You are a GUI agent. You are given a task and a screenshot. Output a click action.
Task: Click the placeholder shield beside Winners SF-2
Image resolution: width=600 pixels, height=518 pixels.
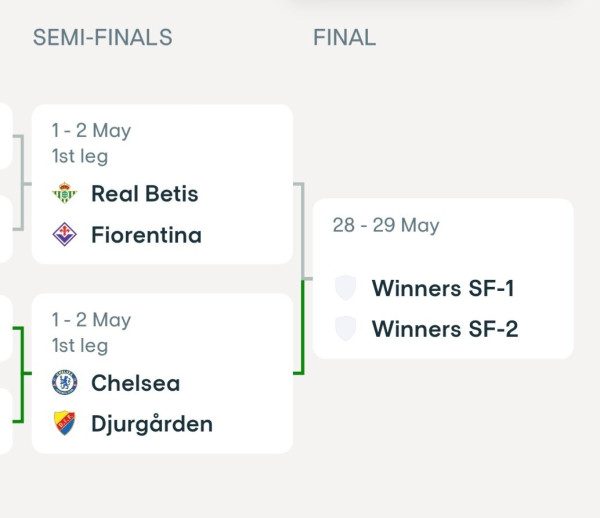coord(346,328)
